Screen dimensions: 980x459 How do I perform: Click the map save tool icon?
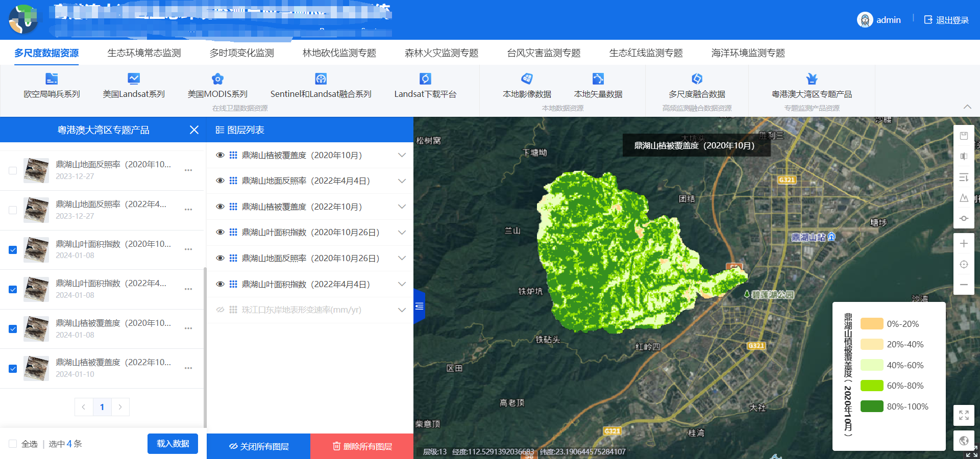pos(964,136)
